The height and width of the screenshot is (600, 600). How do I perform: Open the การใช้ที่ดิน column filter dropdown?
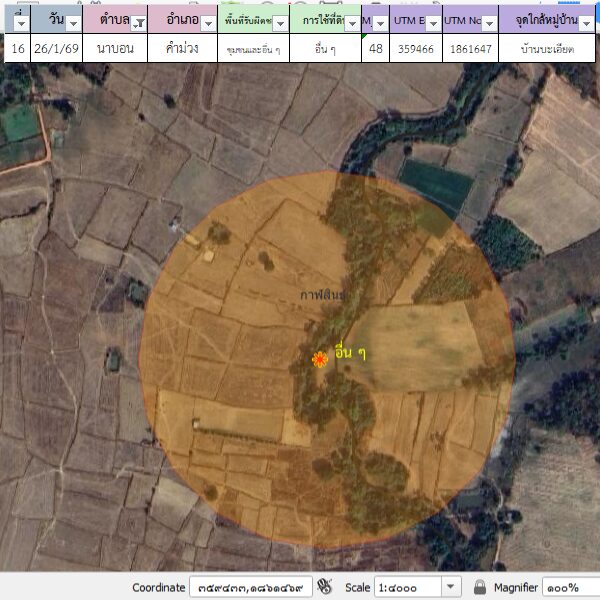(352, 22)
